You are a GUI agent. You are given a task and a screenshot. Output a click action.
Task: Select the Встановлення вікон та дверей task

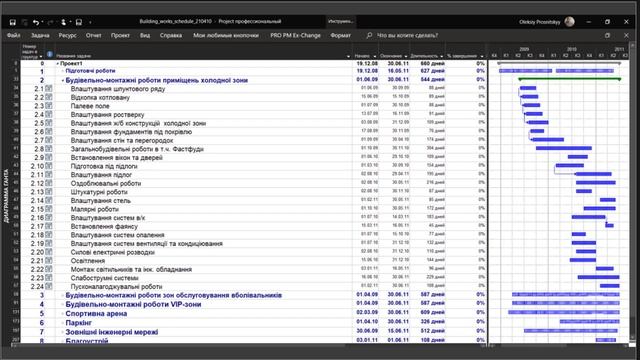pyautogui.click(x=117, y=158)
